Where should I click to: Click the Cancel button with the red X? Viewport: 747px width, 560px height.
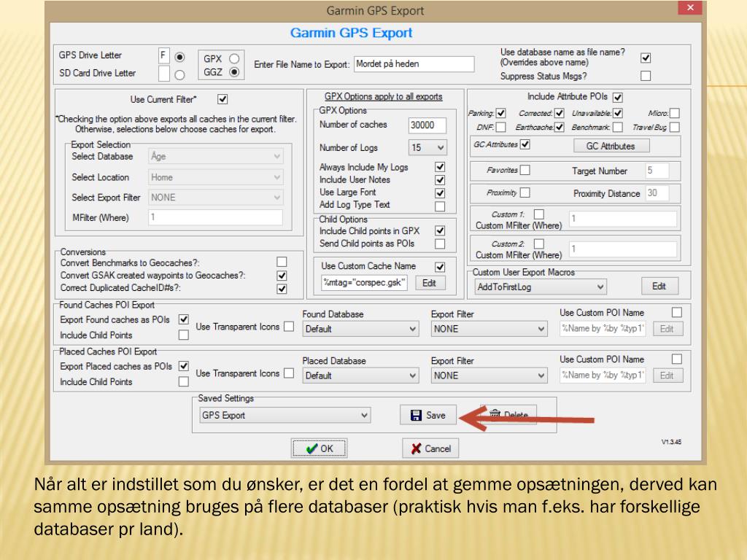pos(430,448)
